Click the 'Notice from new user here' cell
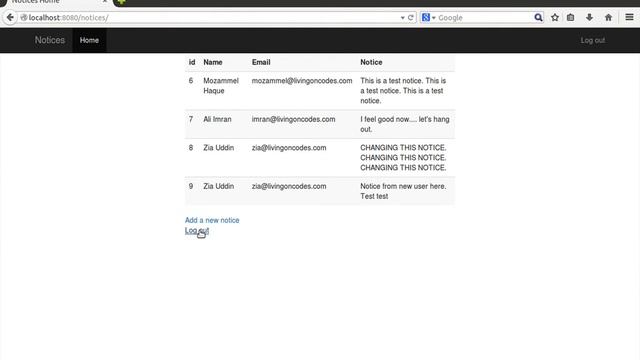Viewport: 640px width, 360px height. click(403, 191)
